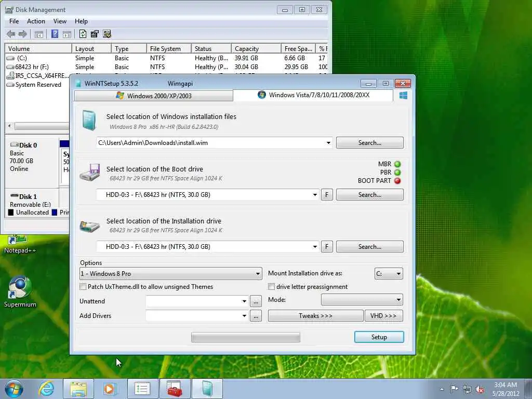Image resolution: width=532 pixels, height=399 pixels.
Task: Click Disk Management's forward arrow toolbar icon
Action: pos(23,34)
